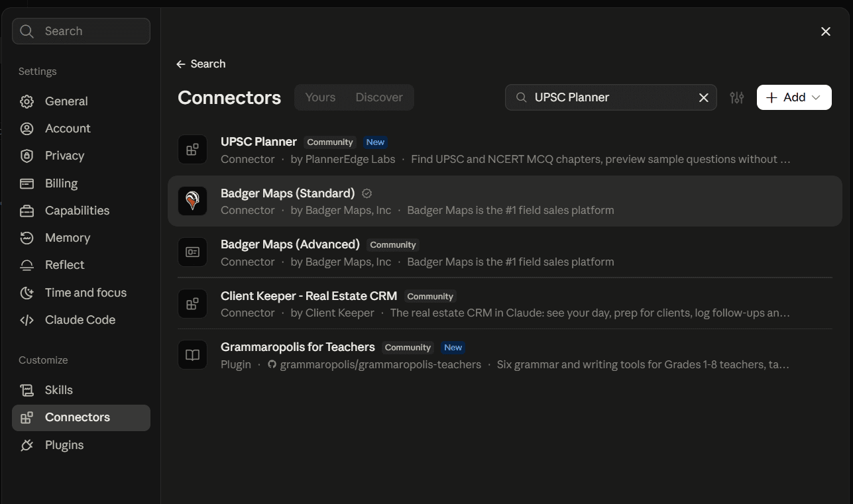Click the New badge on Grammaropolis for Teachers
The image size is (853, 504).
pyautogui.click(x=453, y=348)
